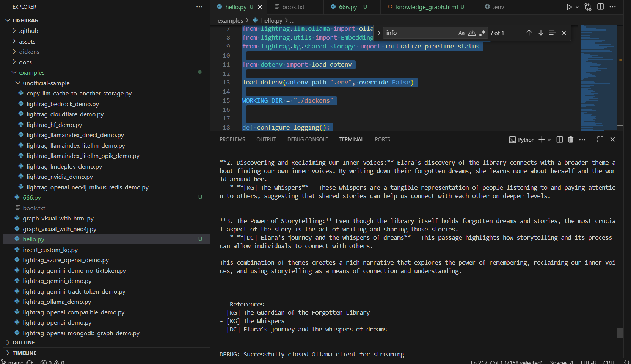The image size is (631, 364).
Task: Close the terminal panel
Action: (612, 140)
